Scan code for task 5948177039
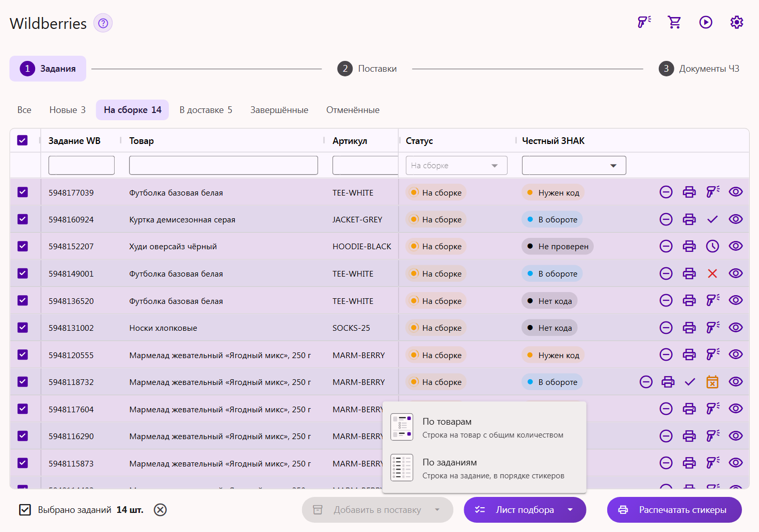This screenshot has height=532, width=759. coord(713,192)
